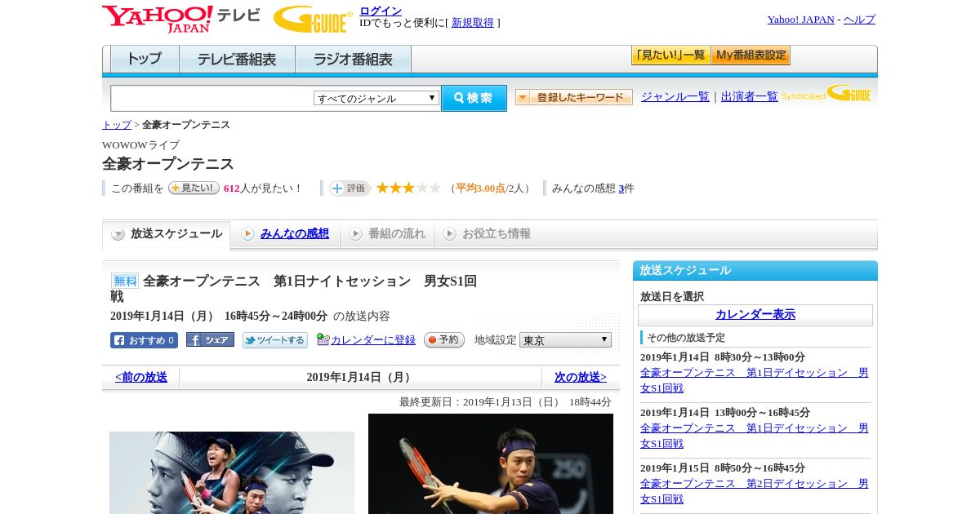
Task: Open the 13時00分 第1日デイセッション link
Action: tap(754, 436)
